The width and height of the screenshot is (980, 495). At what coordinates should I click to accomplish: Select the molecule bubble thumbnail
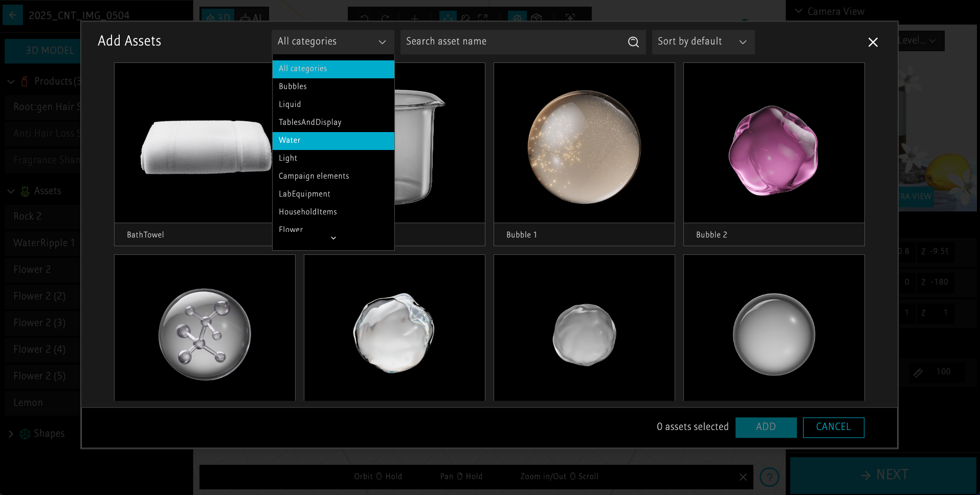click(x=205, y=328)
